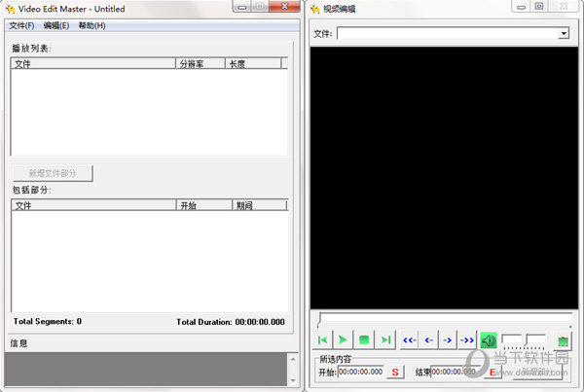Stop playback with the green square button
Screen dimensions: 584x392
[x=364, y=339]
